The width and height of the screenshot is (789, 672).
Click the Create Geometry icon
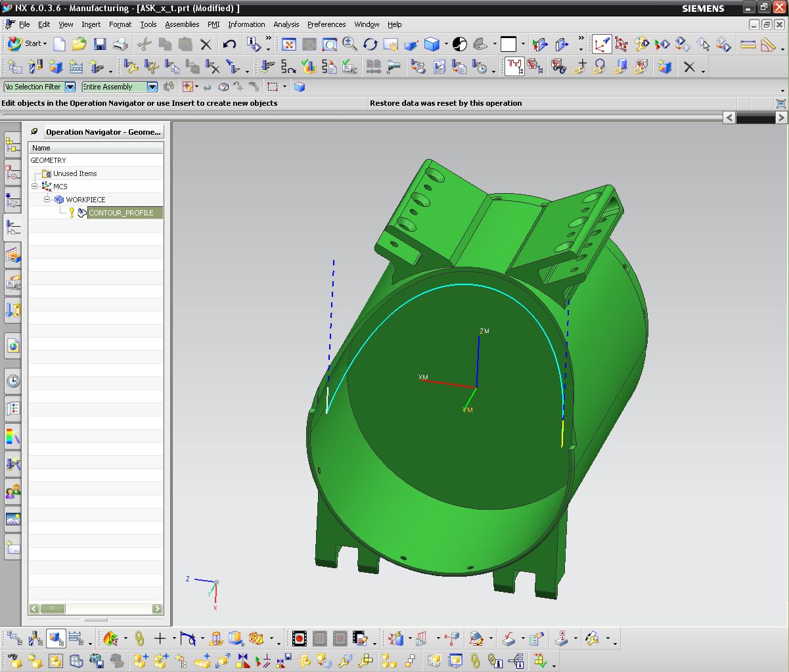[x=56, y=67]
